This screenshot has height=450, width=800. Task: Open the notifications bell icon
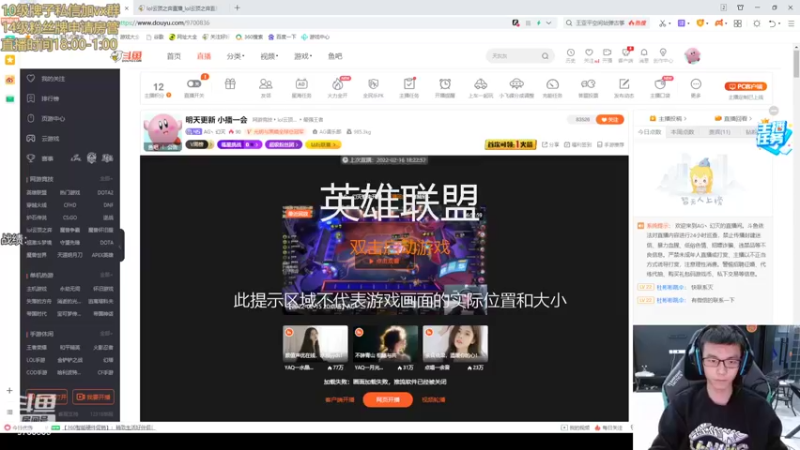tap(644, 53)
